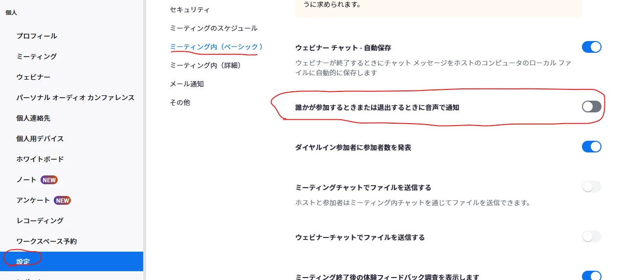Toggle ウェビナーチャットでファイルを送信する switch
Screen dimensions: 644x280
click(591, 237)
